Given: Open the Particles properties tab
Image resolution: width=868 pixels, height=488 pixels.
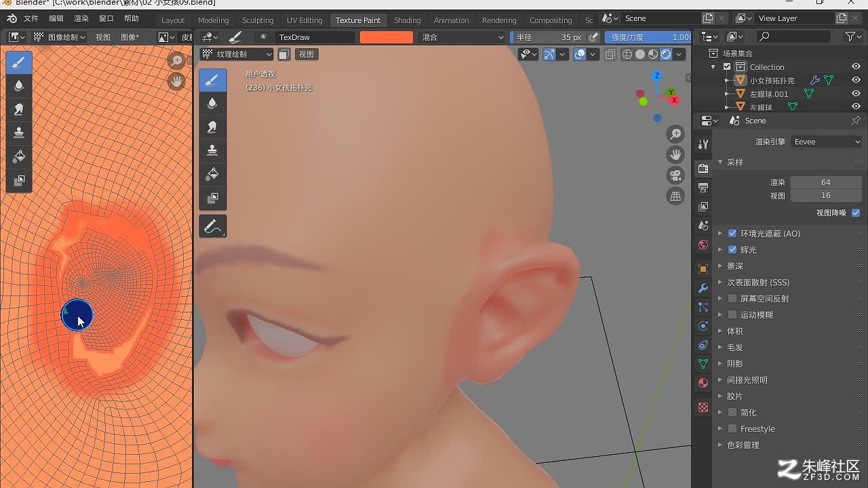Looking at the screenshot, I should [703, 307].
